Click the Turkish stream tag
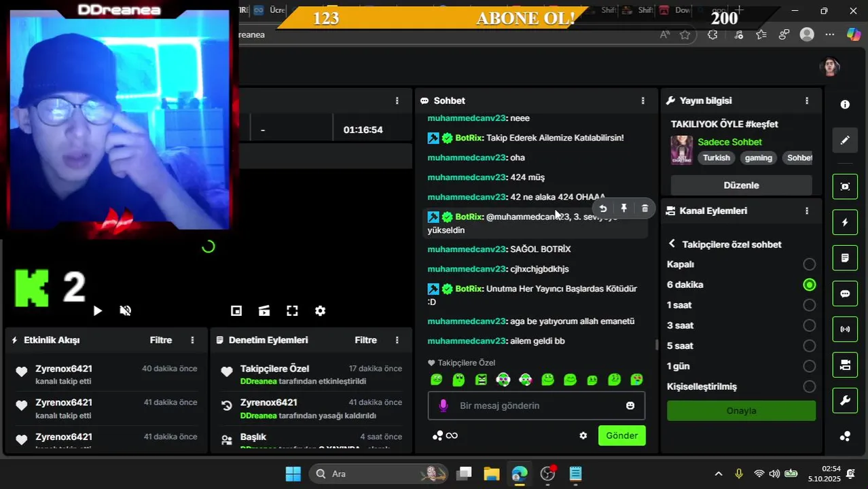Image resolution: width=868 pixels, height=489 pixels. coord(716,158)
